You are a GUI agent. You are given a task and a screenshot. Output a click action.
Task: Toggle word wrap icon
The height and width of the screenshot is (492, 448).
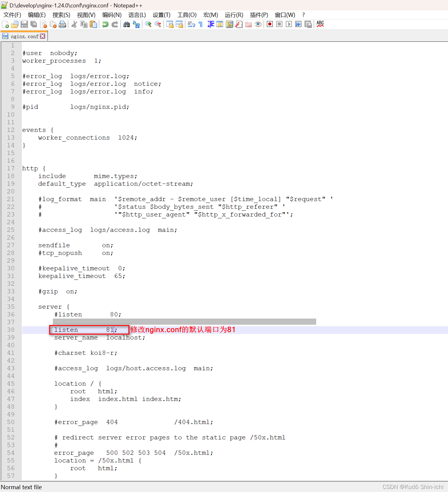pyautogui.click(x=191, y=24)
